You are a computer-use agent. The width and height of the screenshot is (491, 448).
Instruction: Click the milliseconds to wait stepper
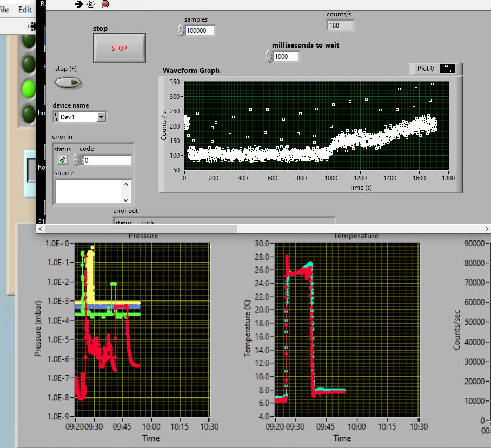click(268, 56)
